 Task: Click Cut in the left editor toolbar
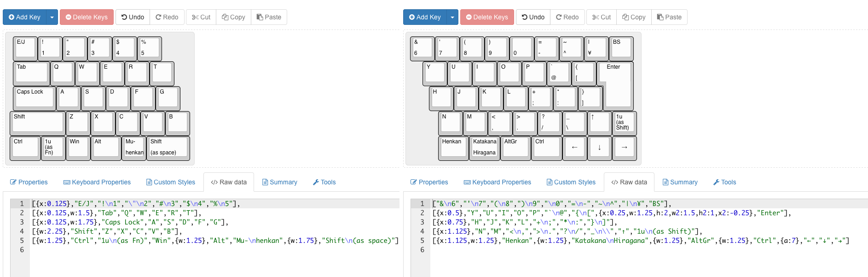point(201,17)
